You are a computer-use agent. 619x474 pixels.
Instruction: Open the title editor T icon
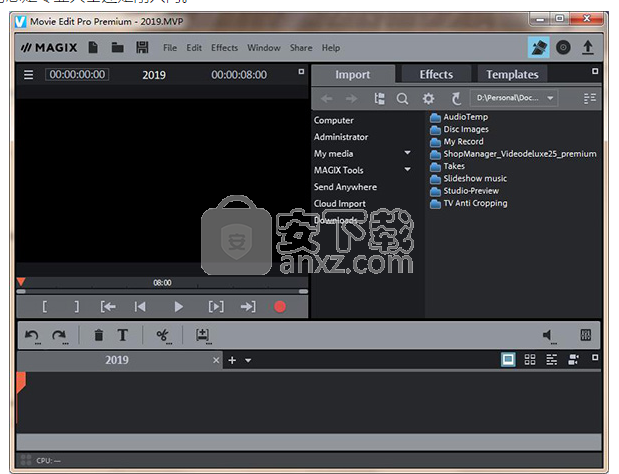click(x=123, y=335)
